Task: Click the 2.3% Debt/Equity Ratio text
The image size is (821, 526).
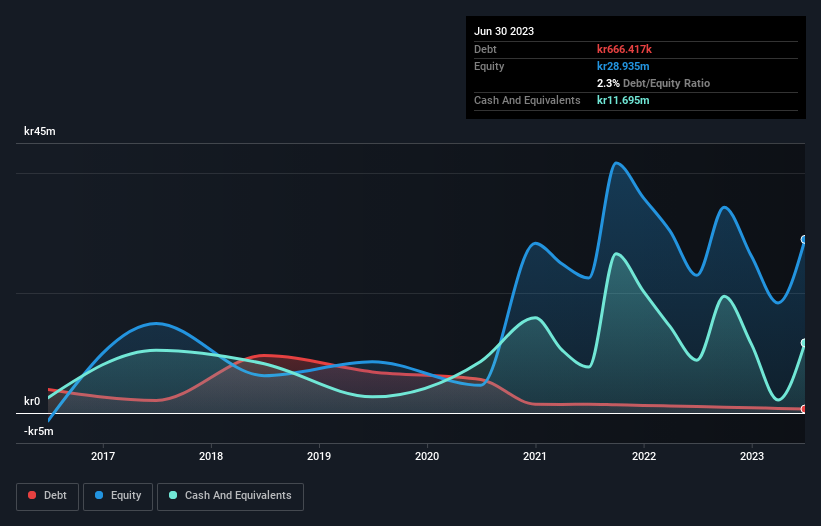Action: coord(653,83)
